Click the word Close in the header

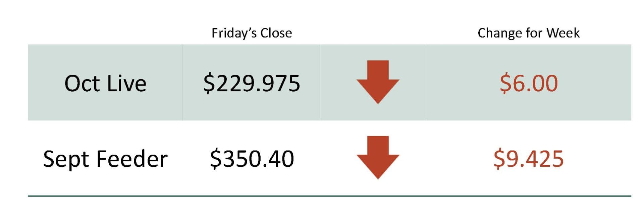tap(276, 33)
